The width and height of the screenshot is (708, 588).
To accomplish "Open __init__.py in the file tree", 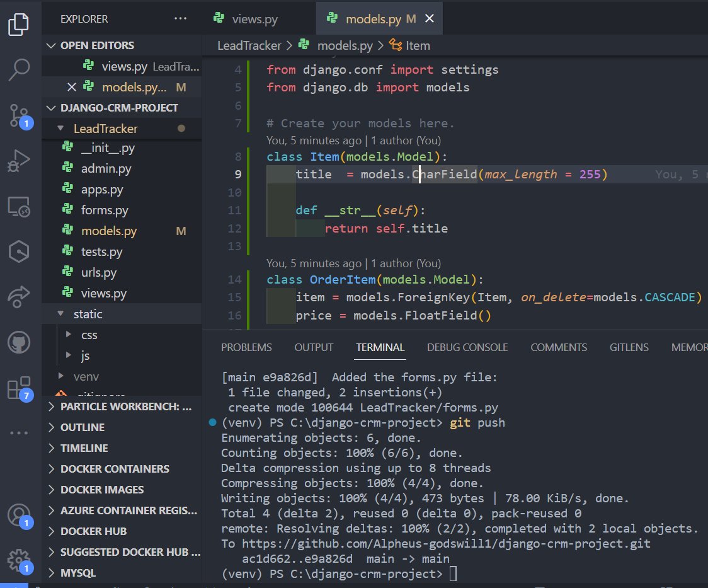I will tap(122, 147).
